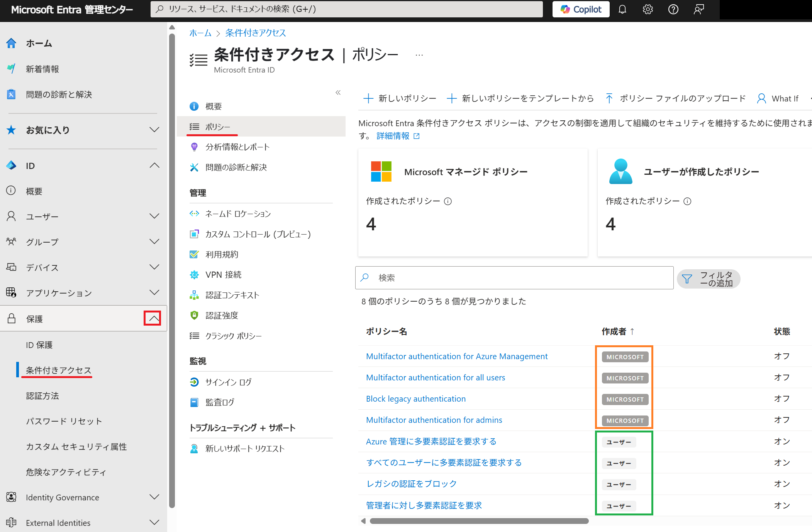The height and width of the screenshot is (532, 812).
Task: Click the info icon beside Microsoft-managed policy count
Action: 448,201
